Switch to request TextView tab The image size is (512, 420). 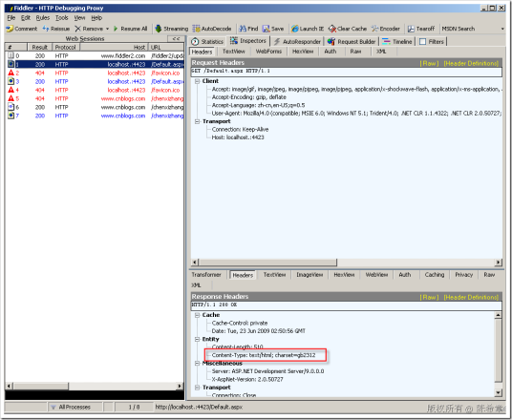(234, 52)
